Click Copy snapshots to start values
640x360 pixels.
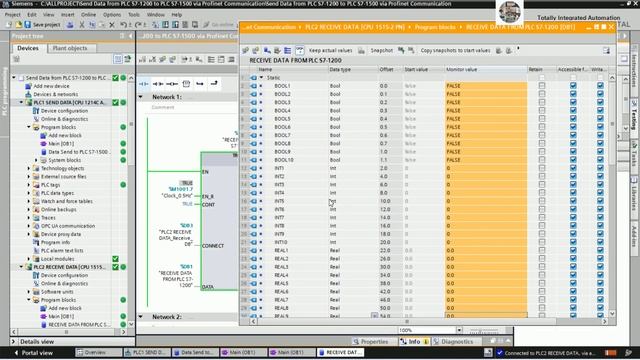pos(455,51)
